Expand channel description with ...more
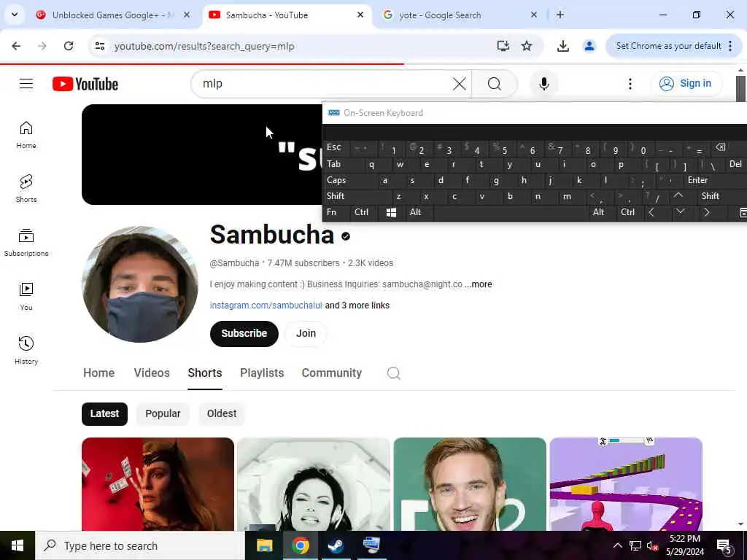The width and height of the screenshot is (747, 560). point(479,284)
